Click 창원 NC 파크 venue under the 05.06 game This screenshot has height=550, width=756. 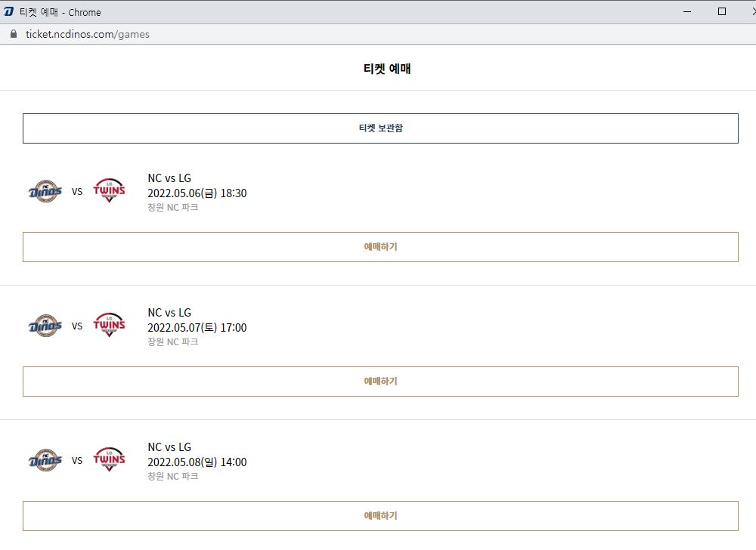click(173, 207)
